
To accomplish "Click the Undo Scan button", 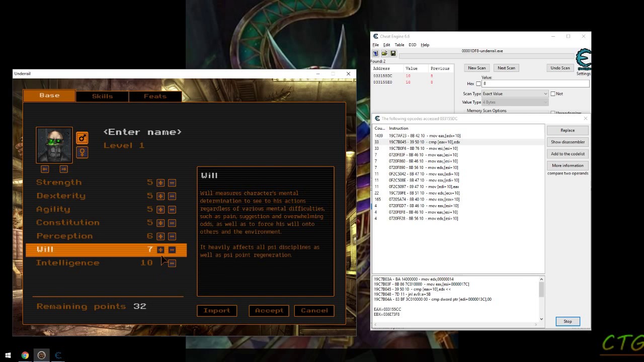I will (560, 68).
